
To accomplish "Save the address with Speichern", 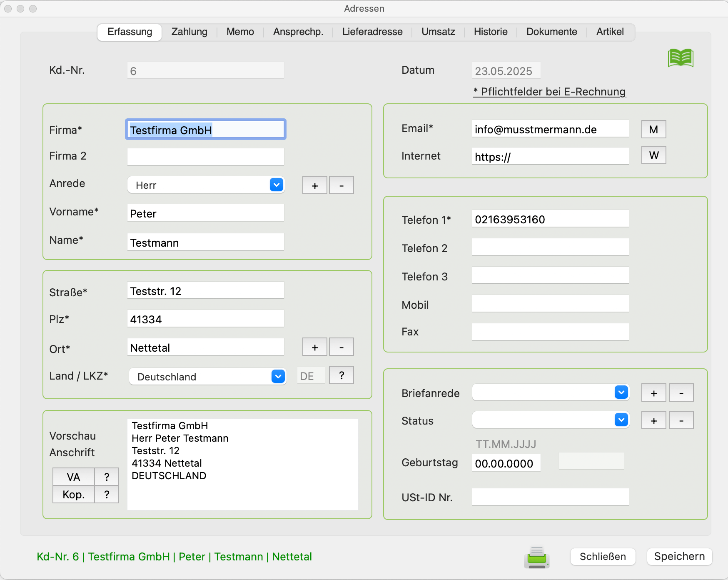I will (679, 557).
